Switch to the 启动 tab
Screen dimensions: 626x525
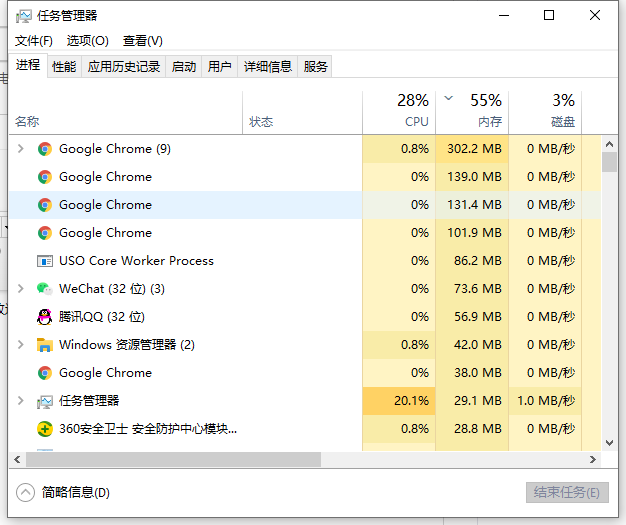click(184, 67)
